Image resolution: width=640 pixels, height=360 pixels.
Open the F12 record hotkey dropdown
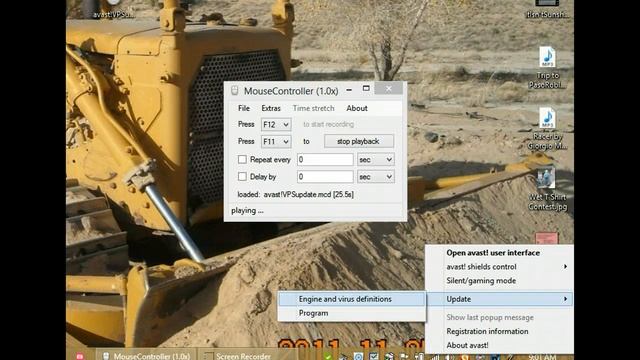click(x=276, y=124)
